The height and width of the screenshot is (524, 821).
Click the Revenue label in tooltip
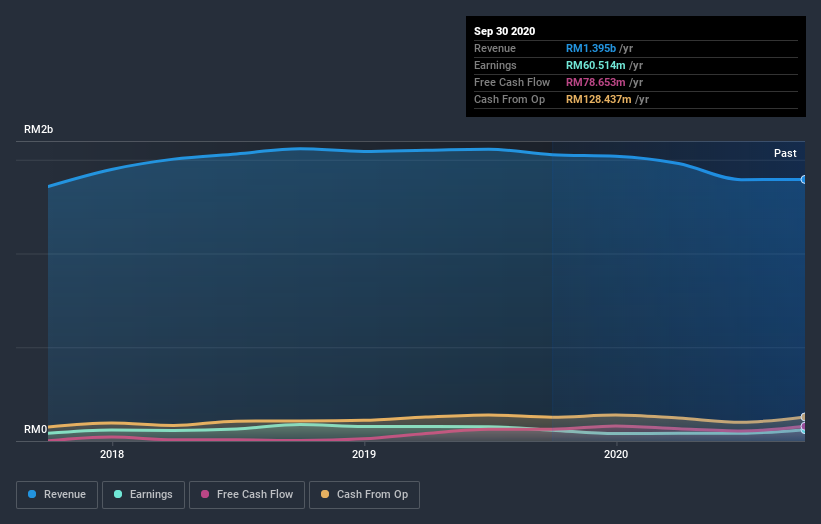tap(495, 48)
